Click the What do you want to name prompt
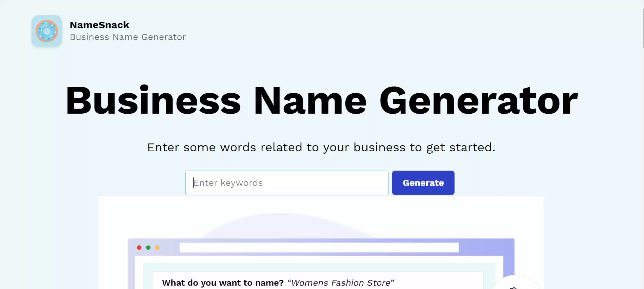This screenshot has height=289, width=644. [x=223, y=282]
